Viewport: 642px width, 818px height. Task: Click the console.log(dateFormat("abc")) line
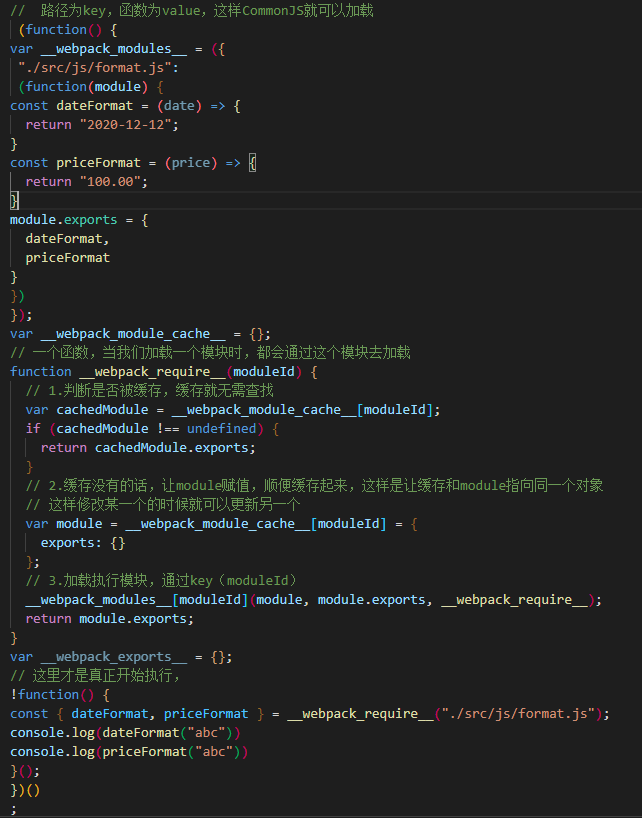(x=125, y=732)
